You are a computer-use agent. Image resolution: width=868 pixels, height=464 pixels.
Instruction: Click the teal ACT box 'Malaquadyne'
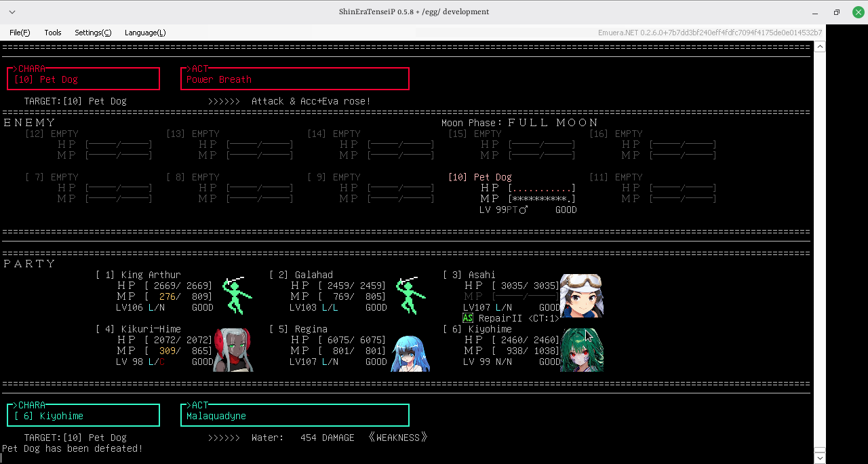pos(295,415)
